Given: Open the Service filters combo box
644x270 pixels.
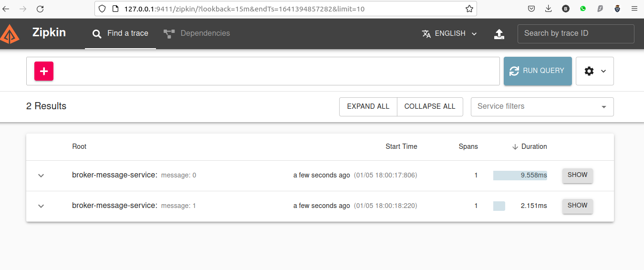Looking at the screenshot, I should click(542, 107).
